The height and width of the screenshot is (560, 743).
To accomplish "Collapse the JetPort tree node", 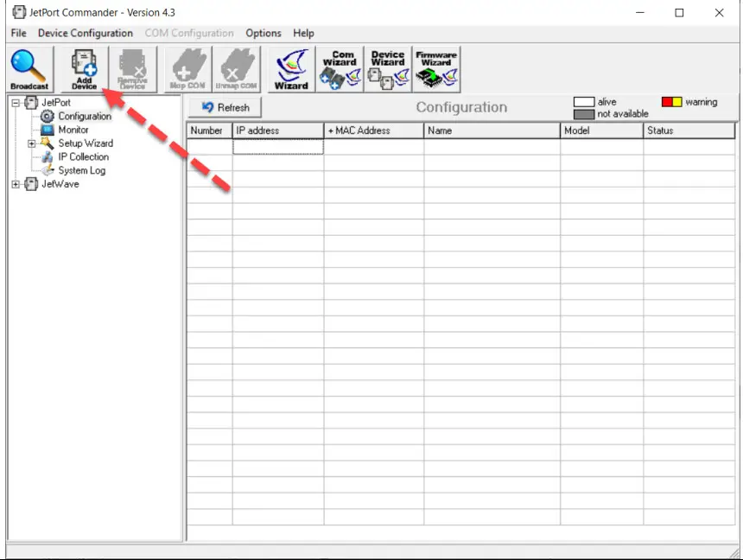I will click(x=16, y=103).
